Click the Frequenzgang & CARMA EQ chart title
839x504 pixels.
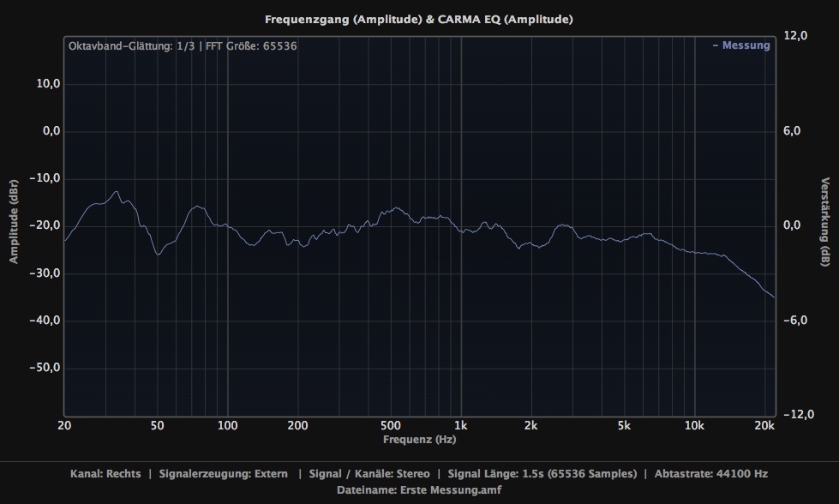[419, 19]
